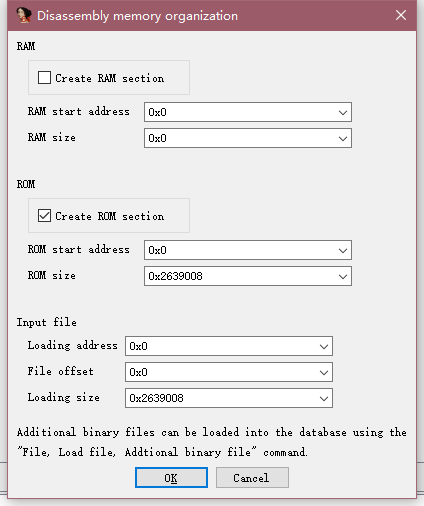Image resolution: width=424 pixels, height=506 pixels.
Task: Cancel the memory organization dialog
Action: coord(252,478)
